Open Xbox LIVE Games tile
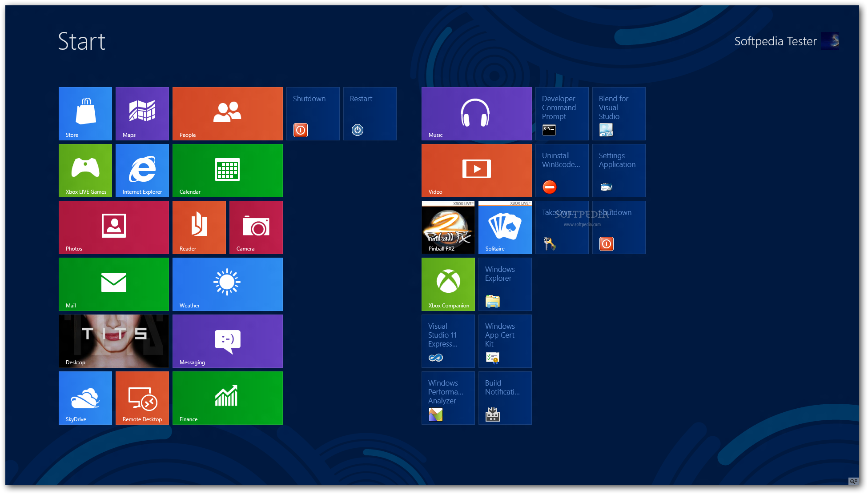Screen dimensions: 868x494 click(x=85, y=171)
